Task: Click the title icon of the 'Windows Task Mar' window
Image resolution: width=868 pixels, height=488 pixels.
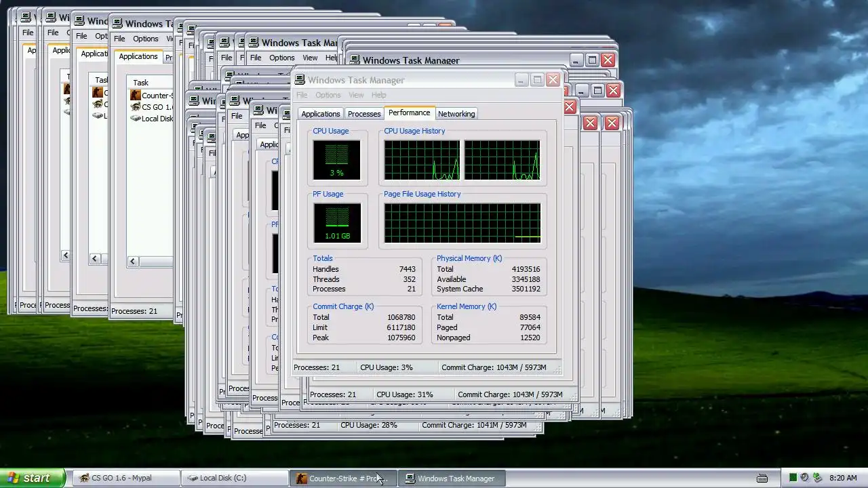Action: click(254, 43)
